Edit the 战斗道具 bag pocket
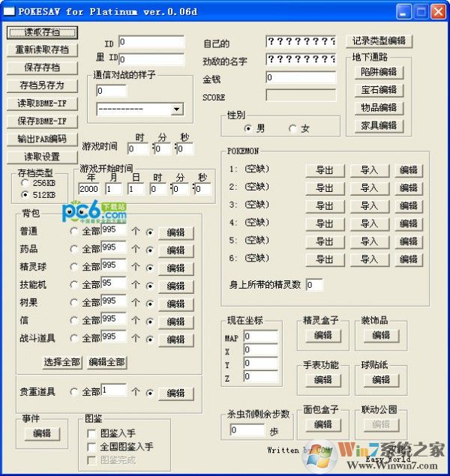 pyautogui.click(x=176, y=340)
